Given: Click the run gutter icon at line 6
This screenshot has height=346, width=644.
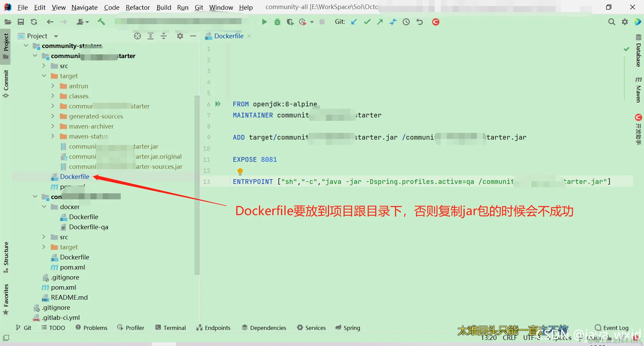Looking at the screenshot, I should (x=218, y=104).
